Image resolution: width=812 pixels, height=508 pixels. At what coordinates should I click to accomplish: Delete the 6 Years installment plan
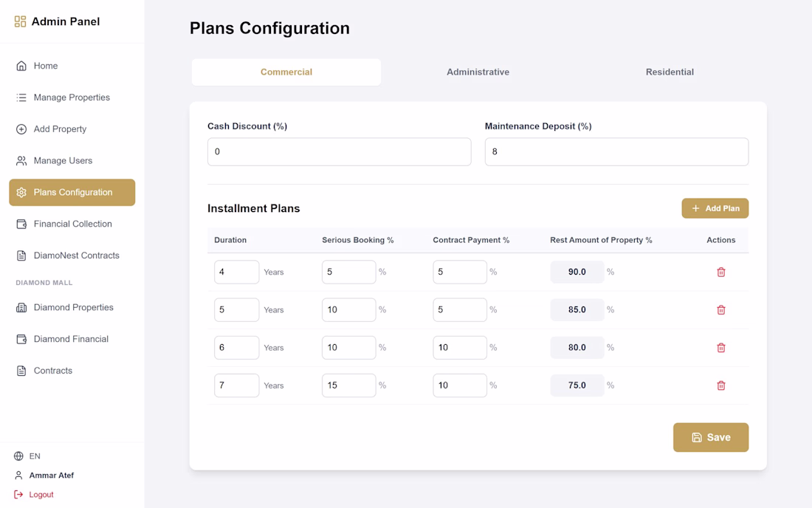pyautogui.click(x=721, y=348)
